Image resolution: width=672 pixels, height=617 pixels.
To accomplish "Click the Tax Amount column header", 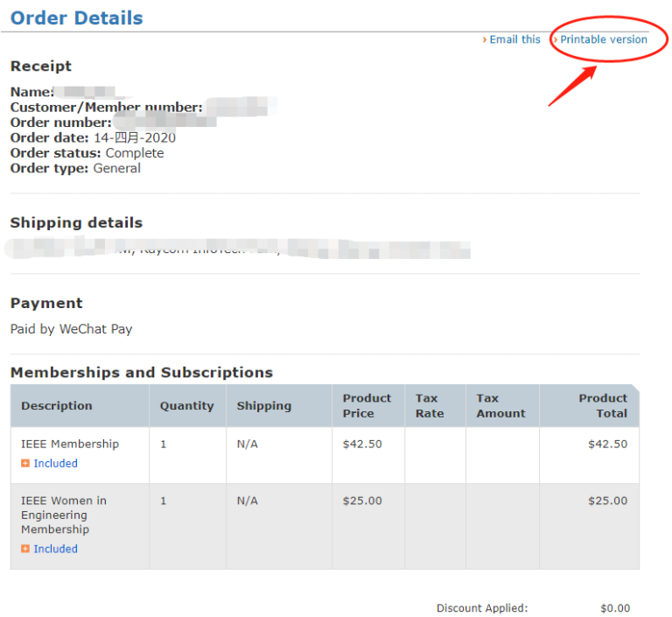I will 500,406.
